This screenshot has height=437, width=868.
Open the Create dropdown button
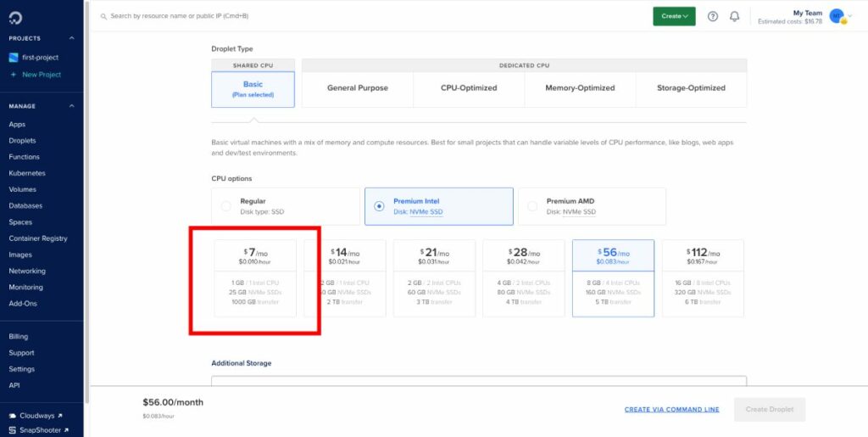674,16
